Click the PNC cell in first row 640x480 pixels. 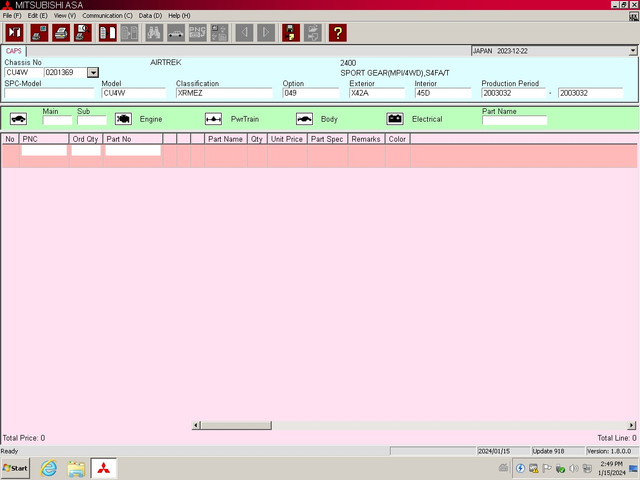point(44,151)
